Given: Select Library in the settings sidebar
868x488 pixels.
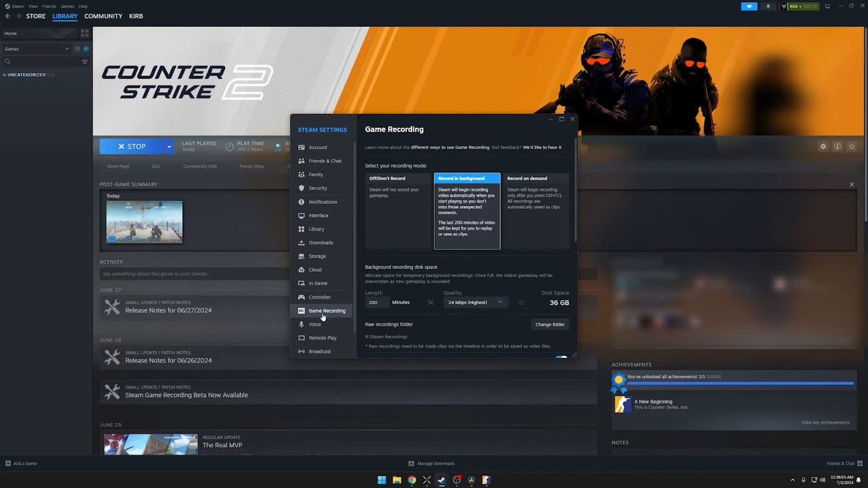Looking at the screenshot, I should pos(322,229).
